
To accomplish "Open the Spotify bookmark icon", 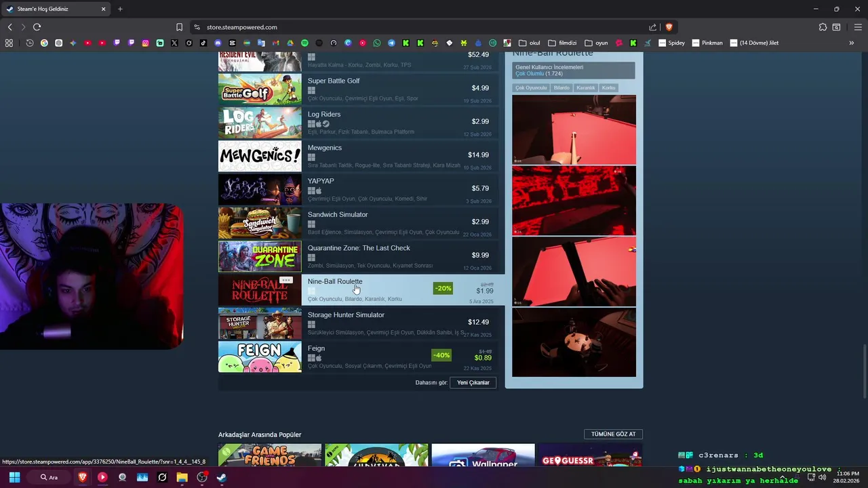I will pos(304,43).
